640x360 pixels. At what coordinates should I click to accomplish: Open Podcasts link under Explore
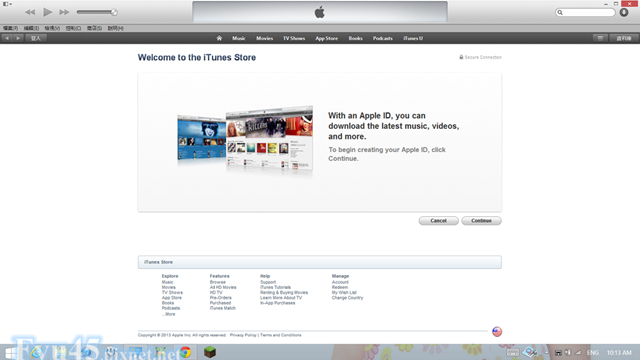click(171, 308)
